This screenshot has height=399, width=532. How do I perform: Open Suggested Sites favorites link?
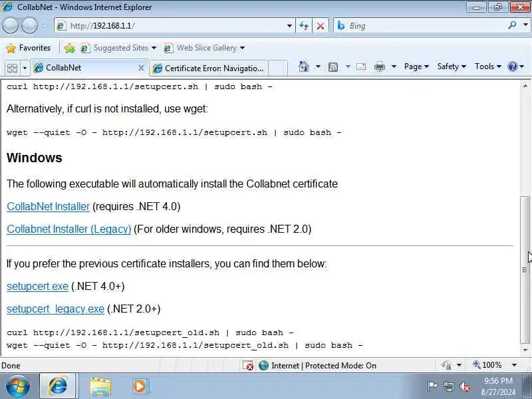coord(118,48)
